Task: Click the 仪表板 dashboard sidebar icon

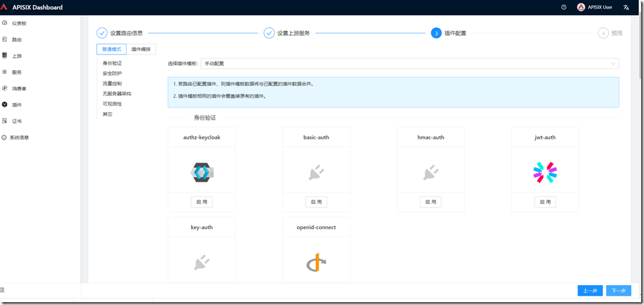Action: (x=4, y=24)
